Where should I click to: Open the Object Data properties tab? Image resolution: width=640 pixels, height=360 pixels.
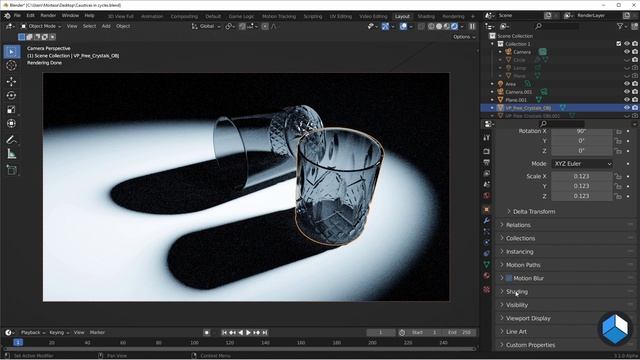pos(487,264)
